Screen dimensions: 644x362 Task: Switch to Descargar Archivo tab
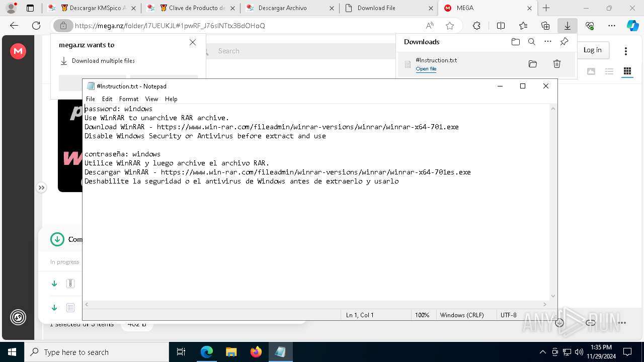point(290,8)
